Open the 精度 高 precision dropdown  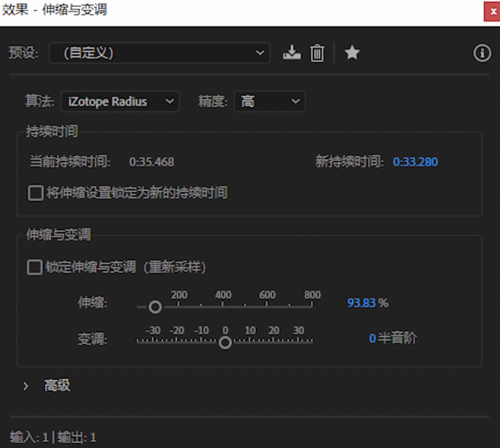point(270,101)
